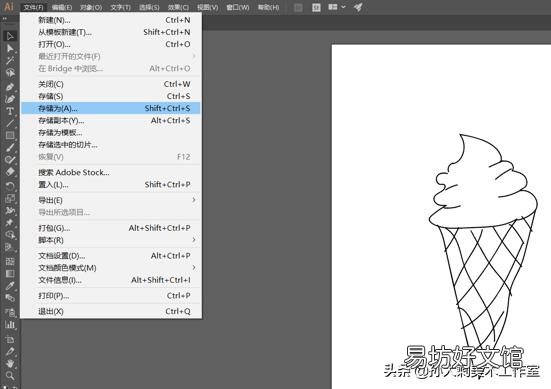Select the Hand tool

[10, 363]
